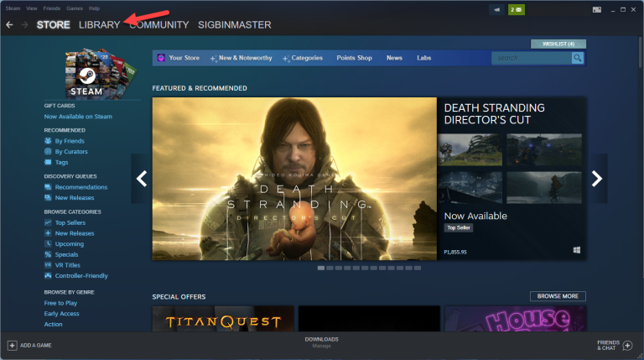644x360 pixels.
Task: Click the Upcoming clock icon
Action: [48, 243]
